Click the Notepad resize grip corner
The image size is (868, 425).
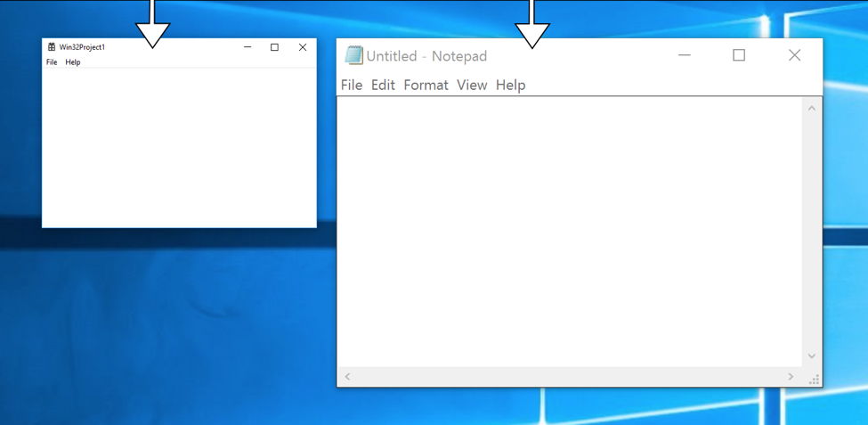[813, 379]
